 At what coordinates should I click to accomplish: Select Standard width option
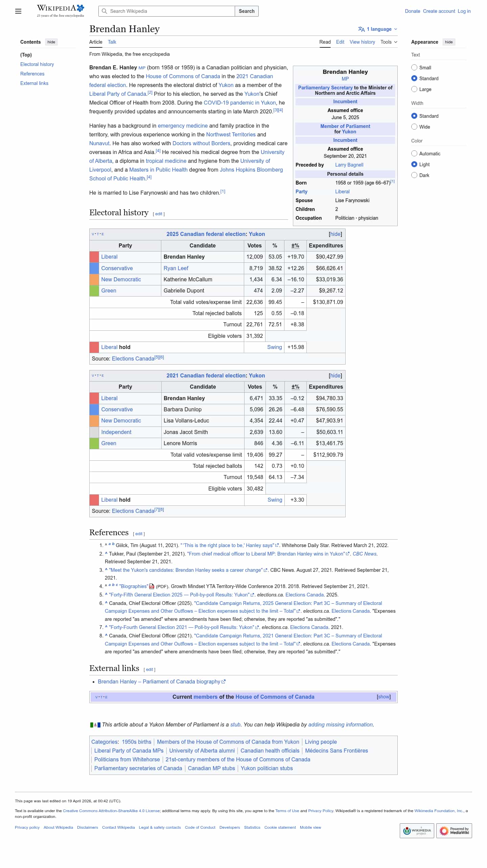(x=414, y=116)
